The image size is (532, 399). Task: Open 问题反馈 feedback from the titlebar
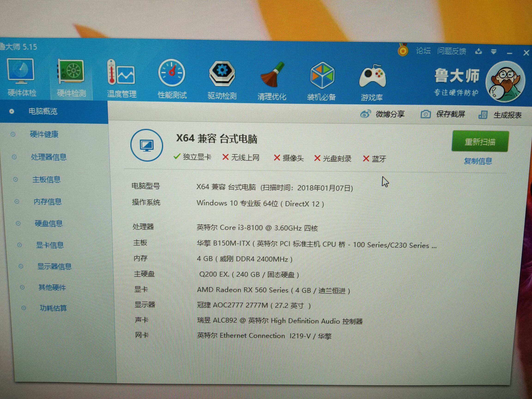(452, 51)
